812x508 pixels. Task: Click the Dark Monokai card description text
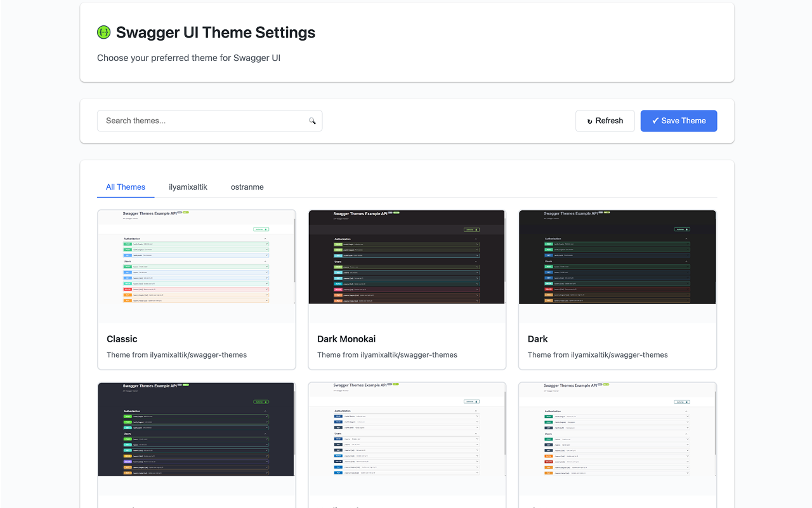tap(387, 354)
